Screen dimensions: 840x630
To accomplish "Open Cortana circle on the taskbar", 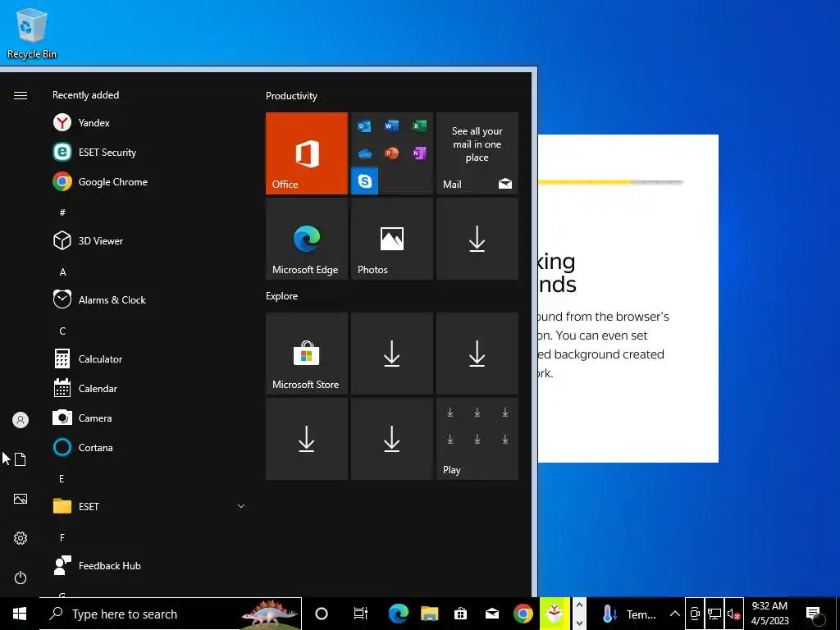I will click(x=322, y=614).
